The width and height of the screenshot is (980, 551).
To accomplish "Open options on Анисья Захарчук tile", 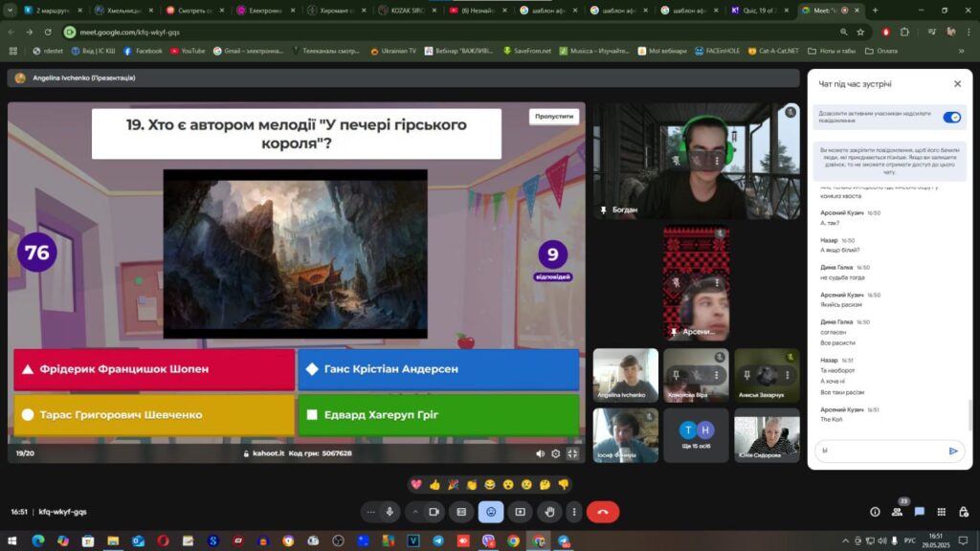I will click(787, 375).
